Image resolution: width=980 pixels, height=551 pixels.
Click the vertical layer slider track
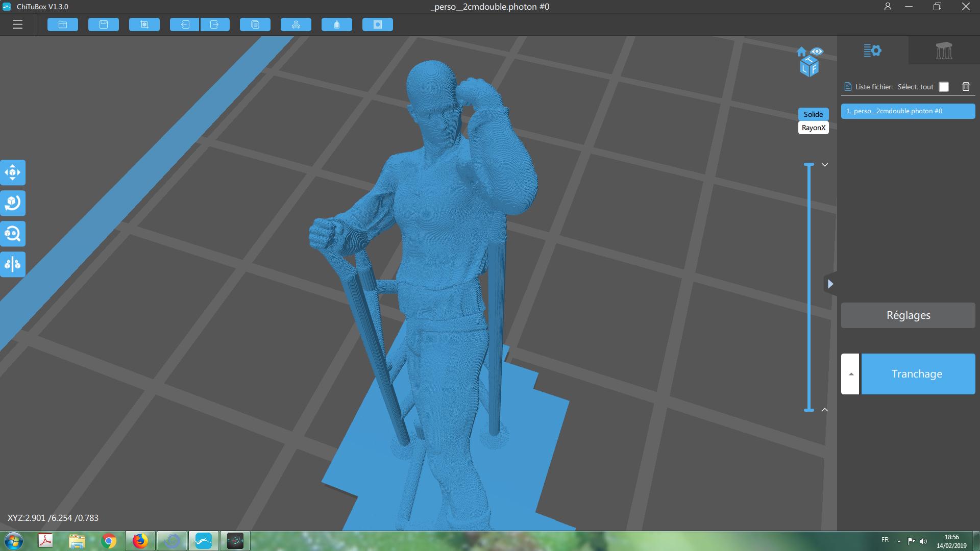coord(809,287)
